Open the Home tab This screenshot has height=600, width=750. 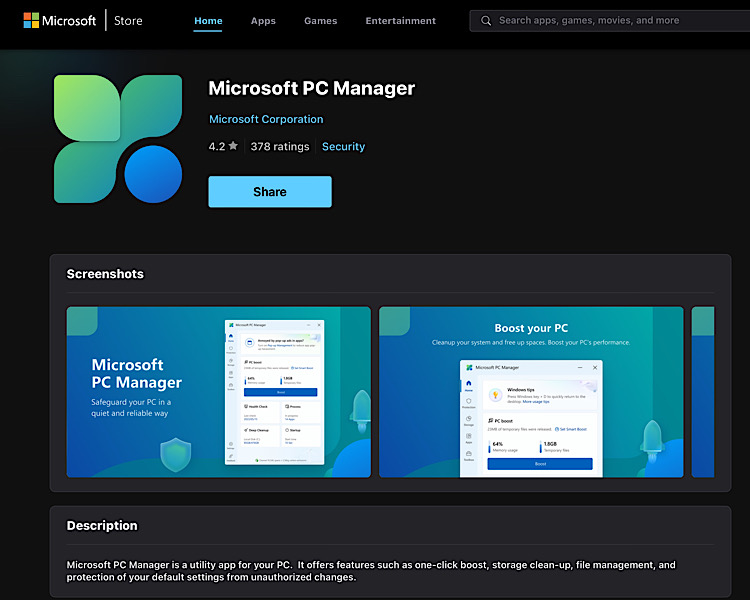[x=208, y=21]
